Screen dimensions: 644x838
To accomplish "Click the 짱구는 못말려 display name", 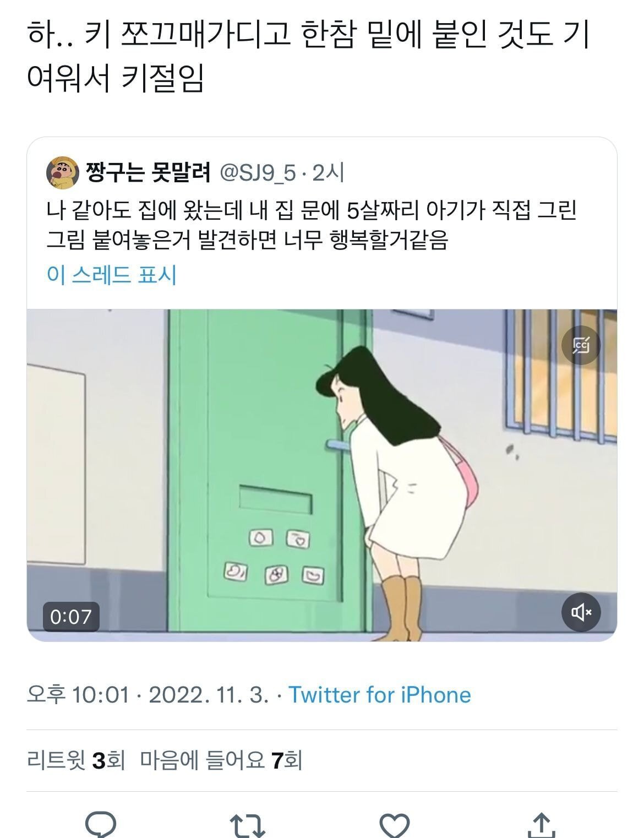I will coord(149,173).
